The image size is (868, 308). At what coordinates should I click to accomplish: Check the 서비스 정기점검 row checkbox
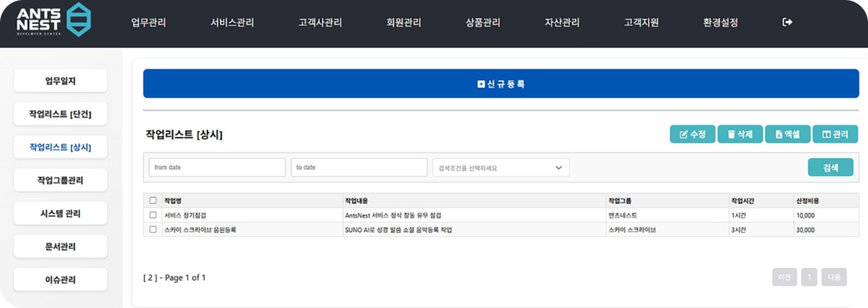[x=153, y=215]
